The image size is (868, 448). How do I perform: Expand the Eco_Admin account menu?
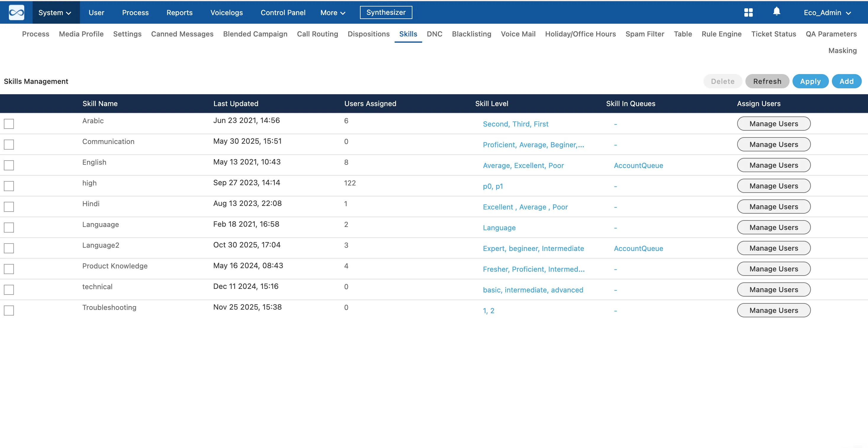(x=827, y=12)
